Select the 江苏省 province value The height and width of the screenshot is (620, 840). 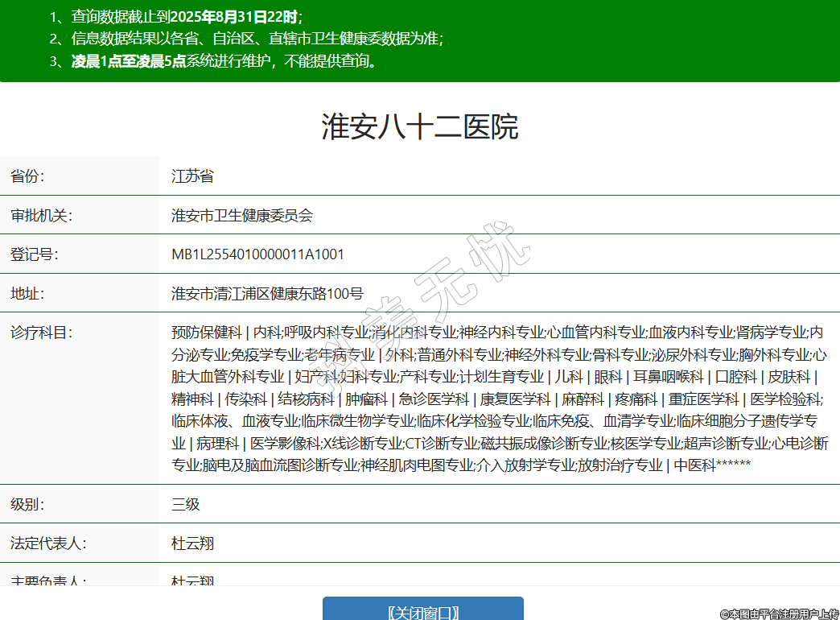click(x=192, y=176)
